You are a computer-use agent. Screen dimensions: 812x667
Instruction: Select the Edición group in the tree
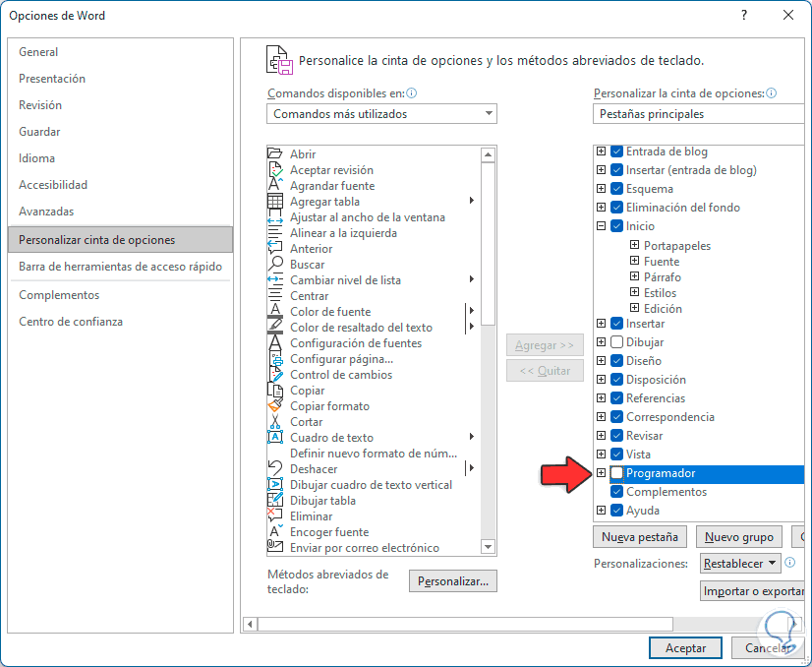pos(663,308)
